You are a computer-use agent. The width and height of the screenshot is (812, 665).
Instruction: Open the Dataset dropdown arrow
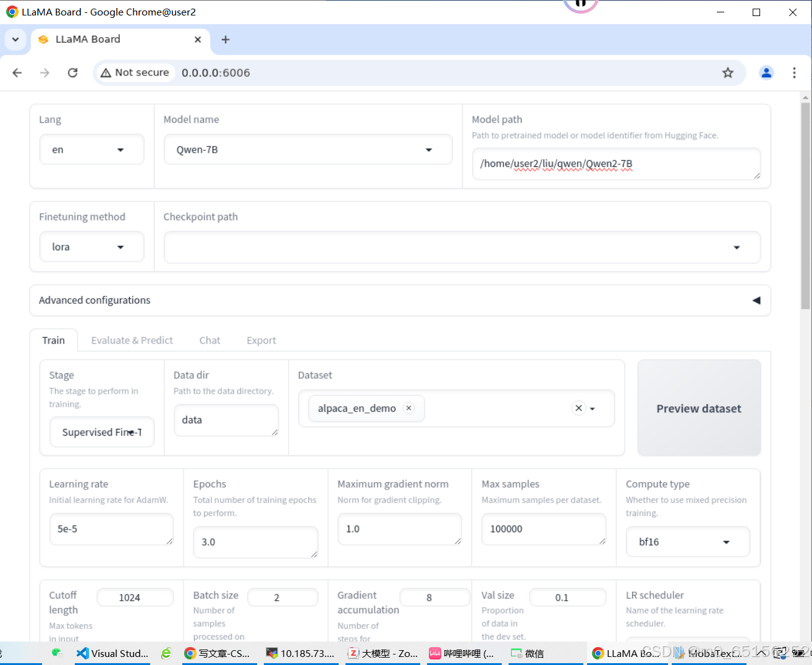(x=593, y=409)
